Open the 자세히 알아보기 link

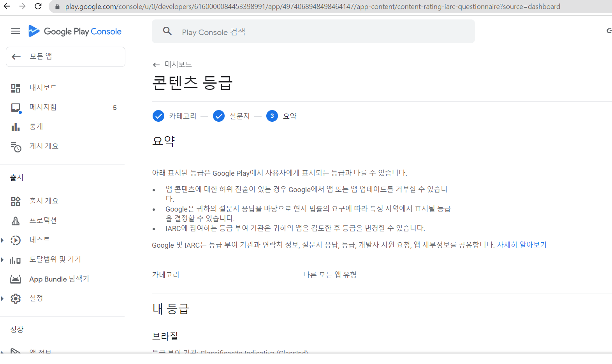point(522,245)
